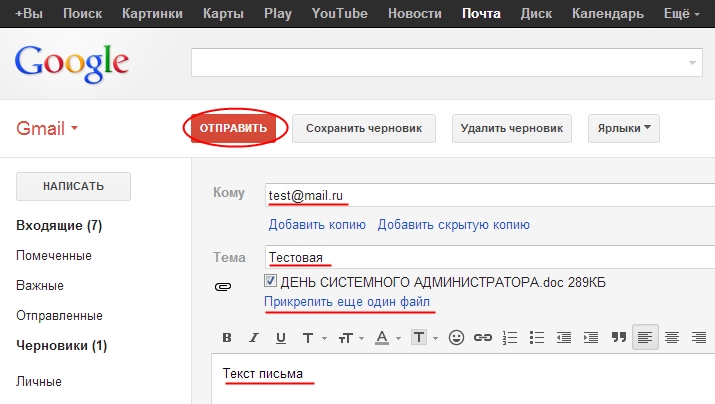
Task: Open Помеченные folder
Action: click(x=54, y=256)
